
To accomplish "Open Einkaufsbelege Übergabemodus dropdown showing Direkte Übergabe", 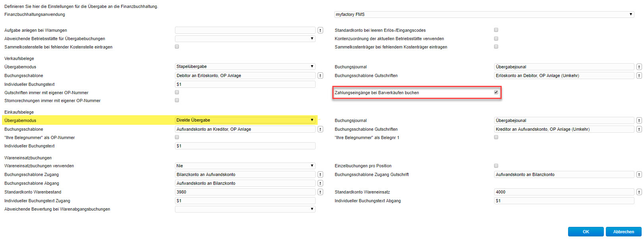I will click(x=245, y=120).
